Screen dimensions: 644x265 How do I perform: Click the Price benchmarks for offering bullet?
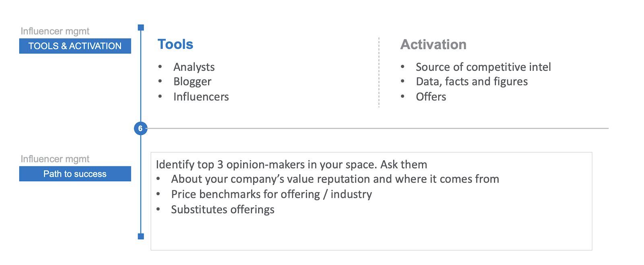tap(271, 194)
